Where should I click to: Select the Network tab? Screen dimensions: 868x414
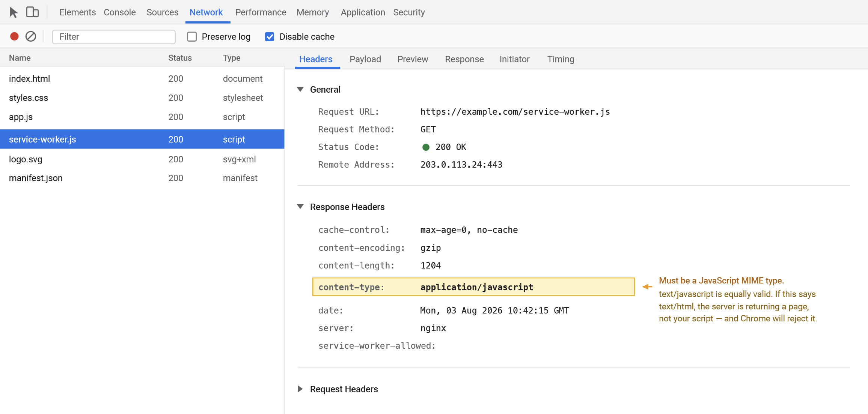pos(206,12)
